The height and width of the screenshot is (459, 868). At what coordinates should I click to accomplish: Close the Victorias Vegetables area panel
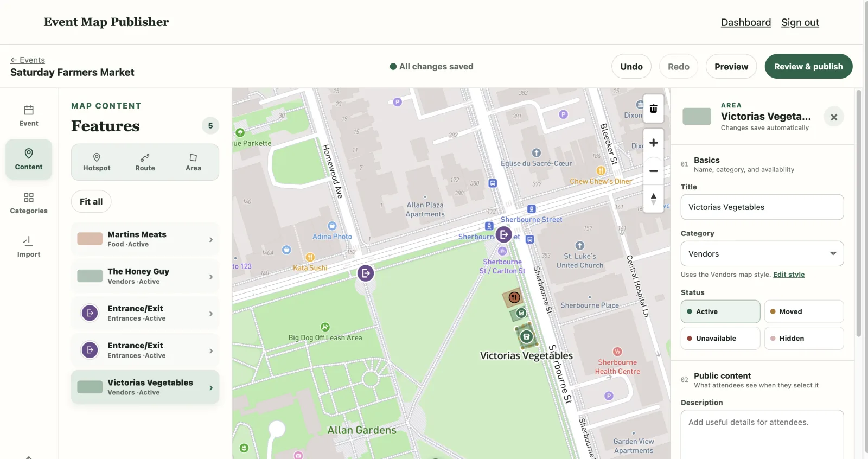(x=834, y=117)
